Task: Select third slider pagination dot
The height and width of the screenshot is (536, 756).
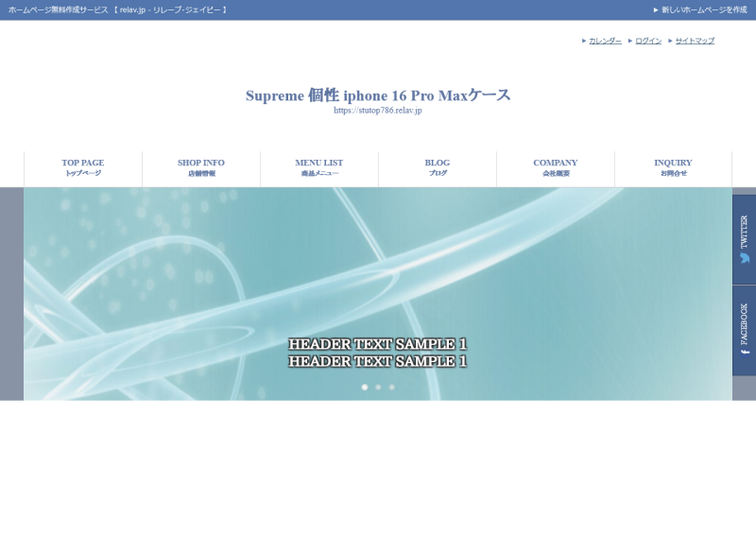Action: point(391,387)
